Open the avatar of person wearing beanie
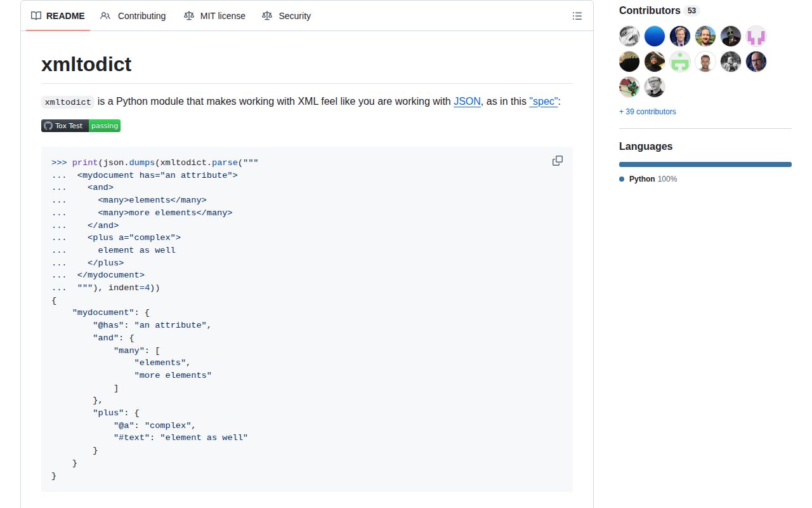Image resolution: width=812 pixels, height=508 pixels. pyautogui.click(x=655, y=62)
